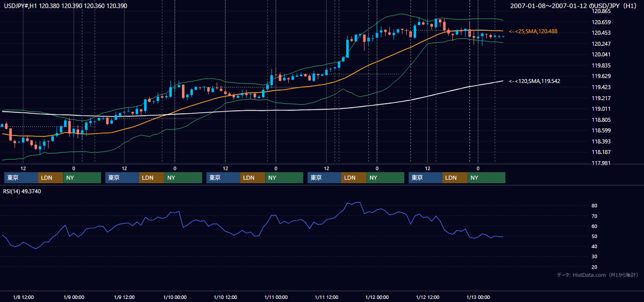Click the 1/12 12:00 time axis label
The image size is (644, 302).
point(427,297)
